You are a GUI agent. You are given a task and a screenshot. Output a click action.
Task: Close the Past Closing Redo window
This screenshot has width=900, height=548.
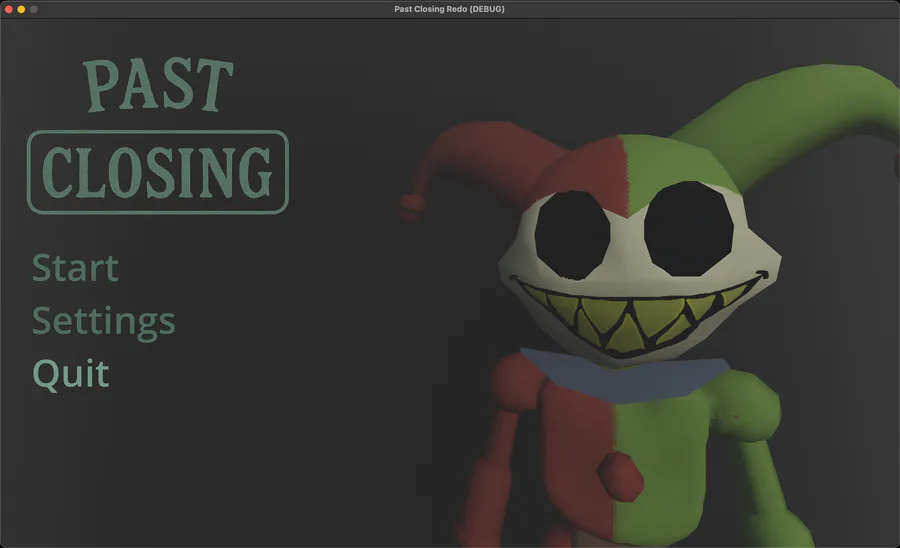pos(9,9)
